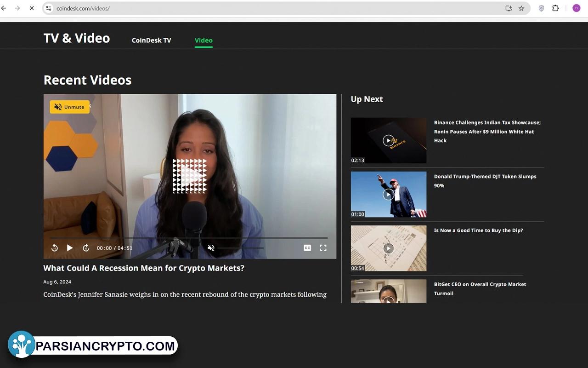Viewport: 588px width, 368px height.
Task: Open the BitGet CEO video thumbnail
Action: 389,291
